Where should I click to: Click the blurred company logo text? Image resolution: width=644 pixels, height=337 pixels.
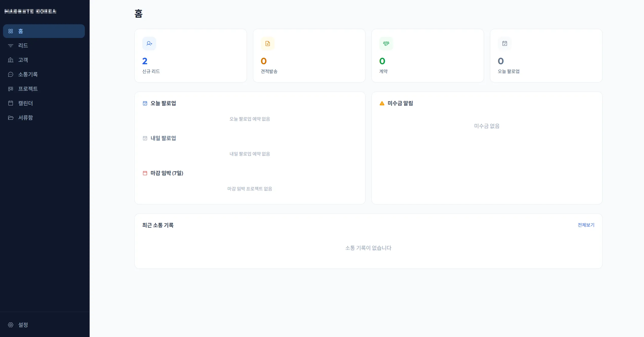click(x=30, y=11)
